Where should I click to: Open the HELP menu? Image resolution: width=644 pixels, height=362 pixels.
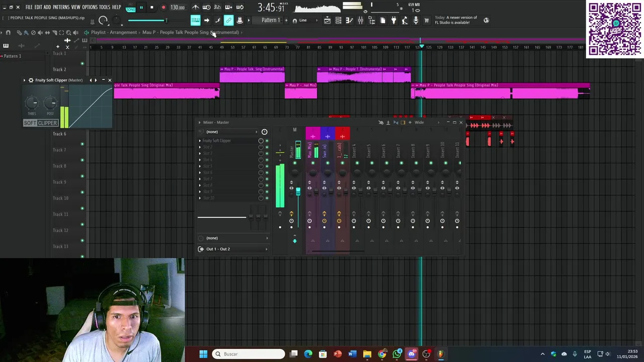pos(117,8)
